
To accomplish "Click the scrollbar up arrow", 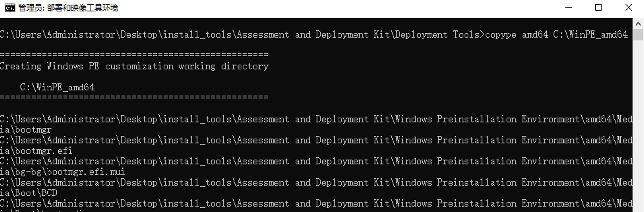I will (x=638, y=23).
